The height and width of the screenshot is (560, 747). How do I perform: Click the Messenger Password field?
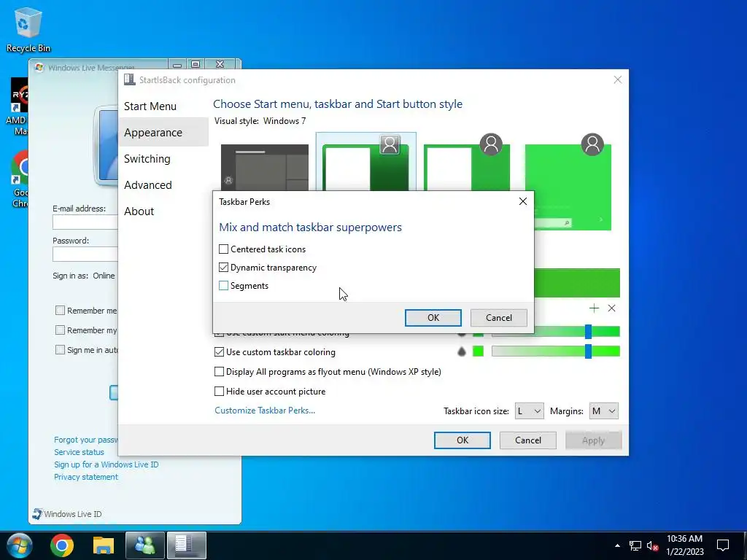pyautogui.click(x=85, y=254)
